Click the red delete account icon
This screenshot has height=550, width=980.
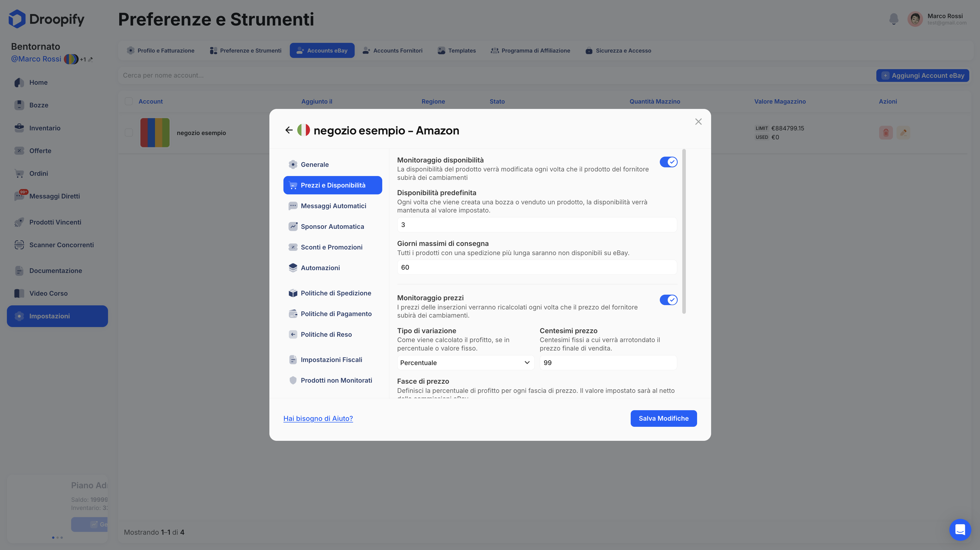886,133
